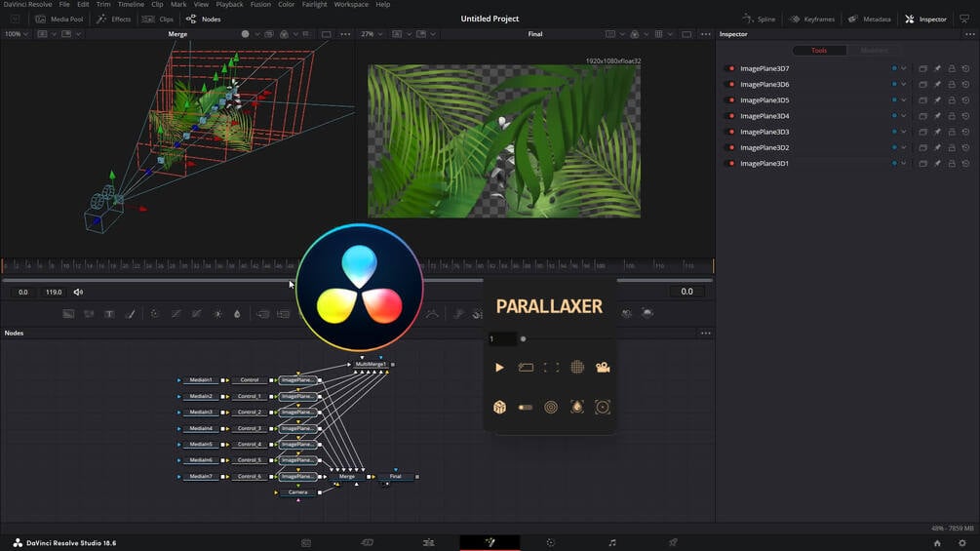The image size is (980, 551).
Task: Click the Parallaxer droplet icon
Action: point(577,408)
